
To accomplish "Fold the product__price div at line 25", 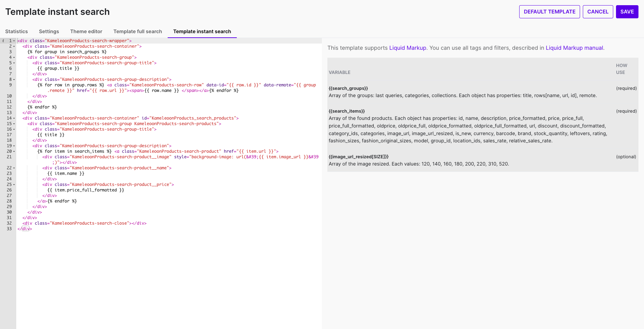I will pos(14,185).
